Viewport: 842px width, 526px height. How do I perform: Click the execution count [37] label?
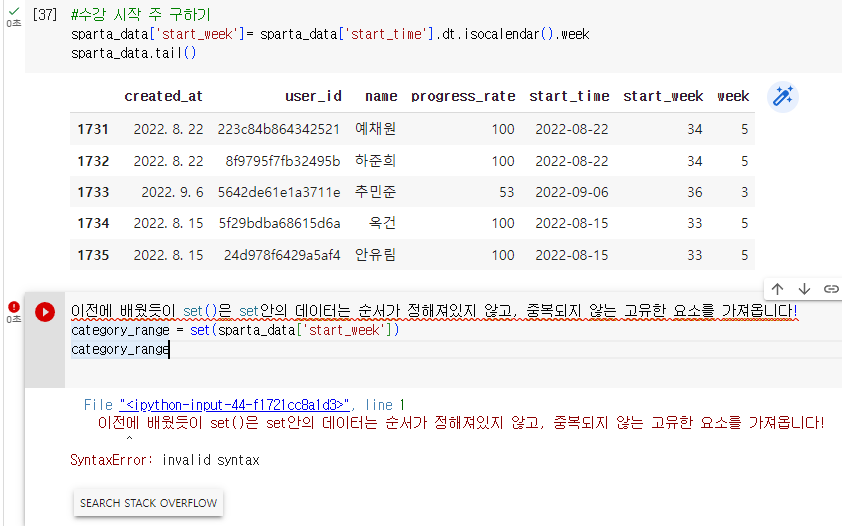[x=45, y=14]
